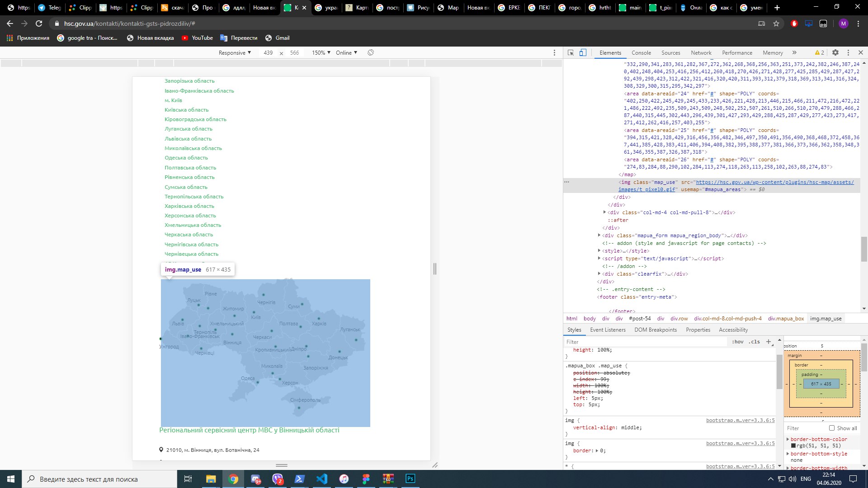This screenshot has height=488, width=868.
Task: Switch to the Sources tab
Action: pyautogui.click(x=670, y=53)
